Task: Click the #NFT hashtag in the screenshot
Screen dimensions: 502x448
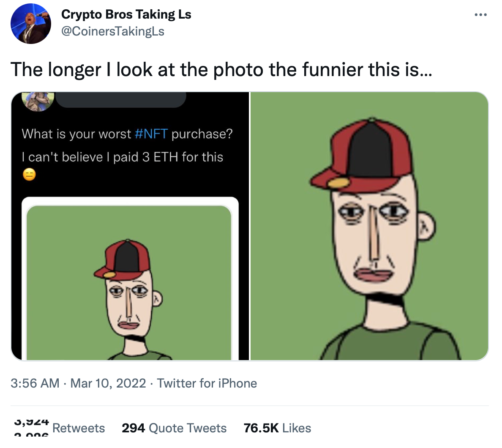Action: (151, 134)
